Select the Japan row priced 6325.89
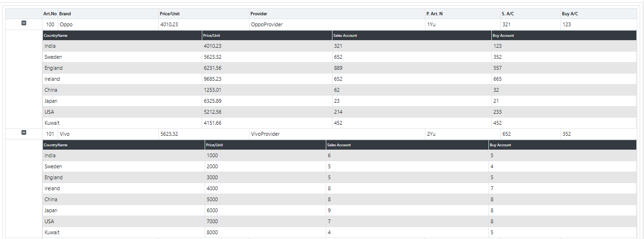 [51, 101]
